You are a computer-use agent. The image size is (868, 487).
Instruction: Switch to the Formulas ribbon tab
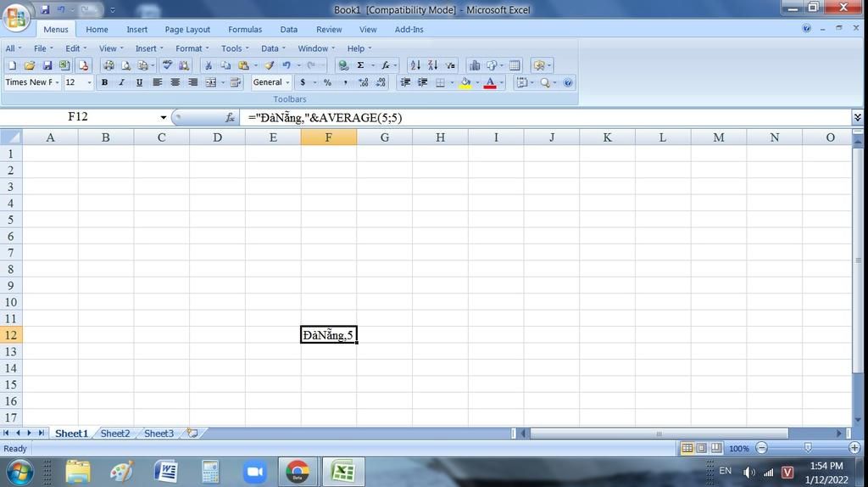click(245, 30)
